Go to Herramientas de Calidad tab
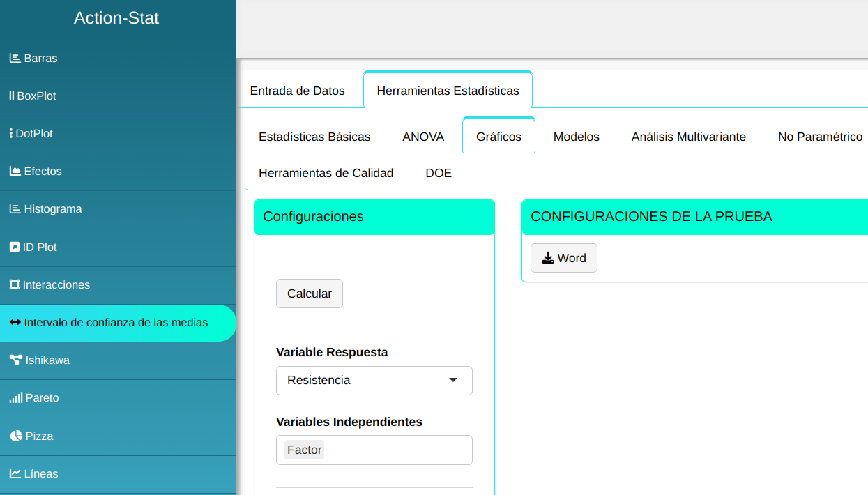The height and width of the screenshot is (495, 868). coord(326,173)
